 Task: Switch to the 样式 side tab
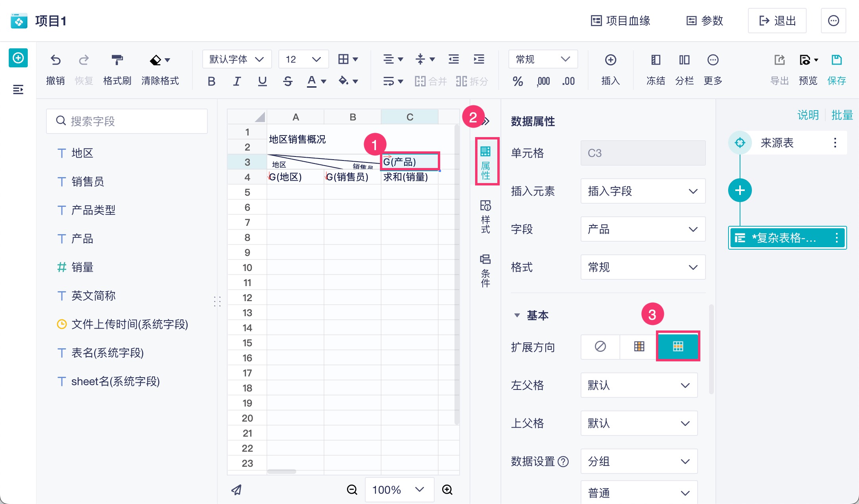coord(485,216)
